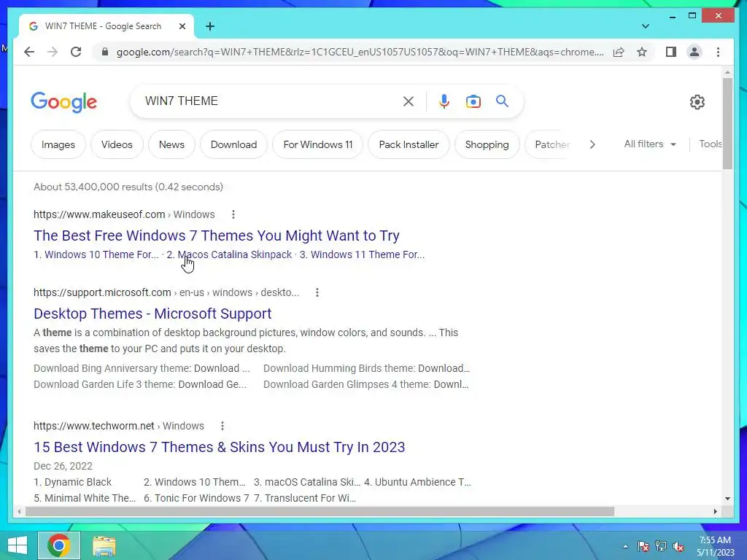Open The Best Free Windows 7 Themes result

(x=217, y=236)
